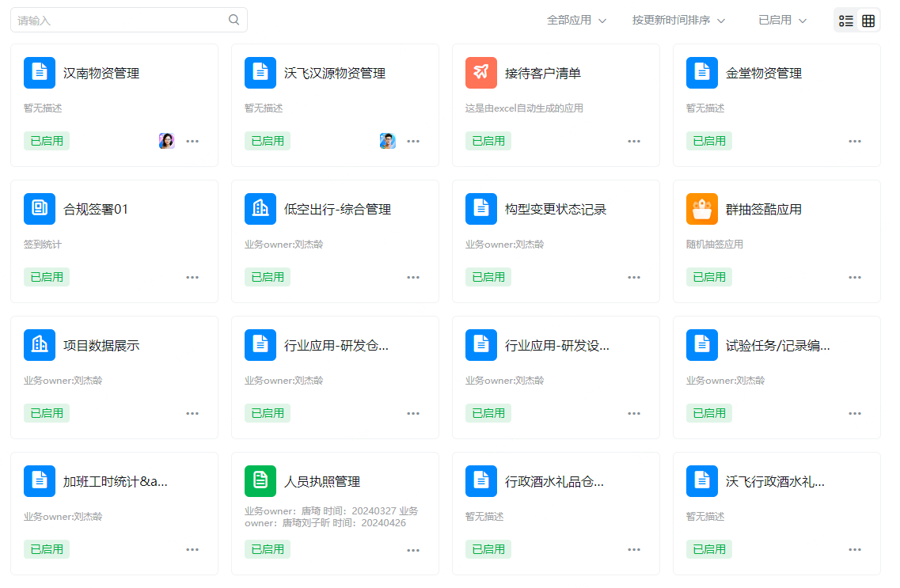Click the 群抽签酷应用 title
The image size is (900, 588).
click(764, 210)
